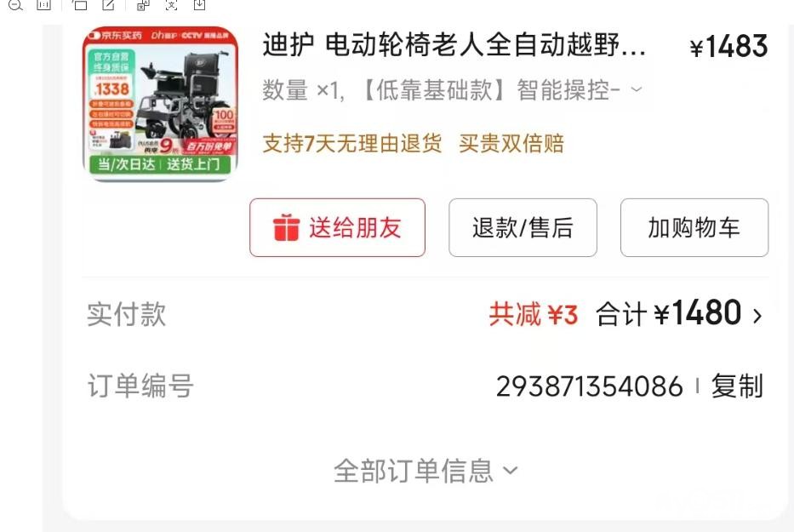
Task: Click the rotate image icon
Action: click(79, 5)
